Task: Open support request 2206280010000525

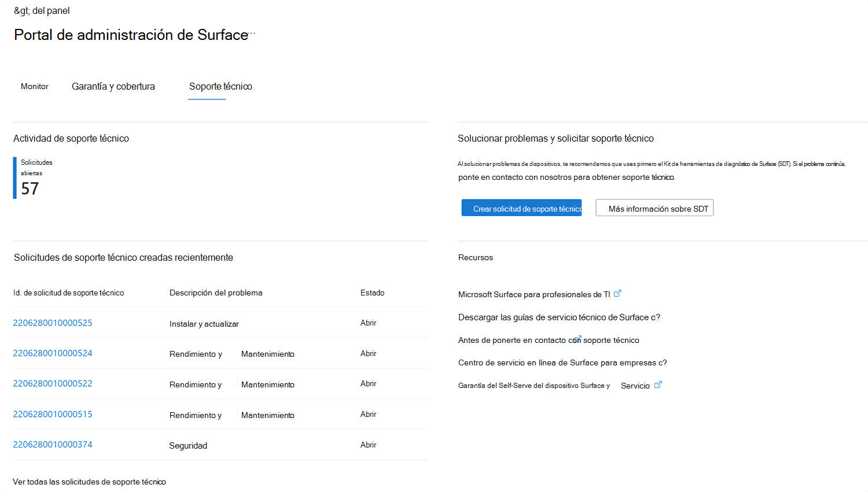Action: pyautogui.click(x=53, y=323)
